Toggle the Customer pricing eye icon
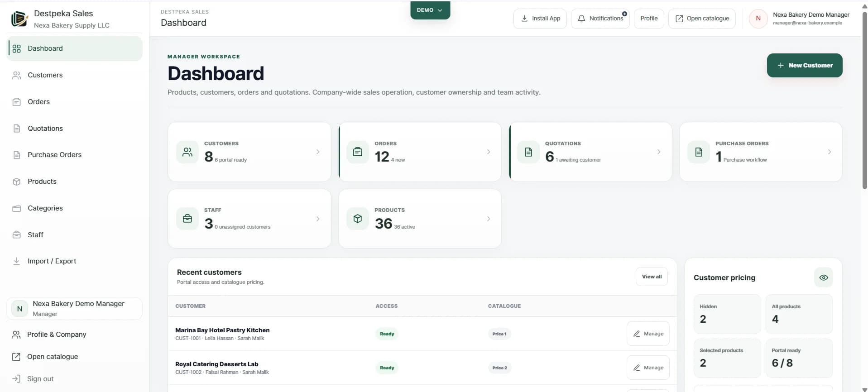Image resolution: width=868 pixels, height=392 pixels. click(824, 277)
